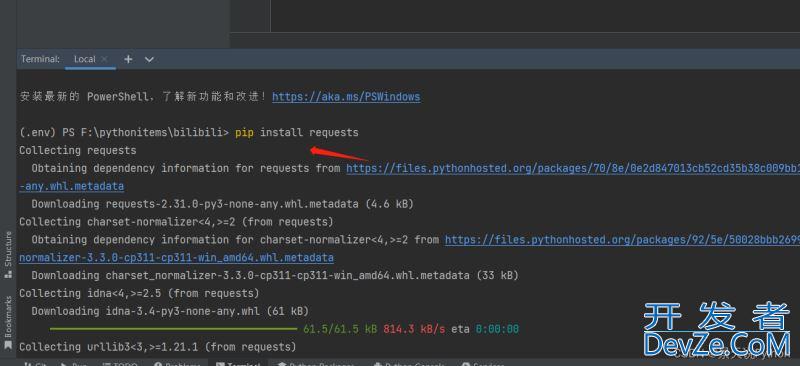Click the 'eta 0:00:00' time text
Viewport: 800px width, 366px height.
pos(485,329)
